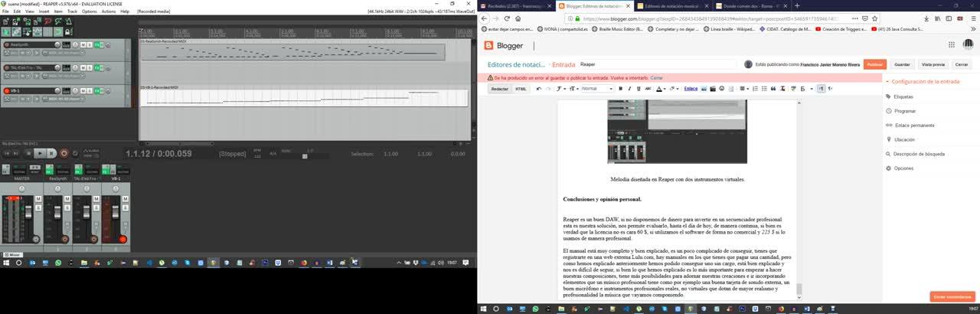
Task: Click Undo icon in REAPER toolbar
Action: [x=47, y=21]
